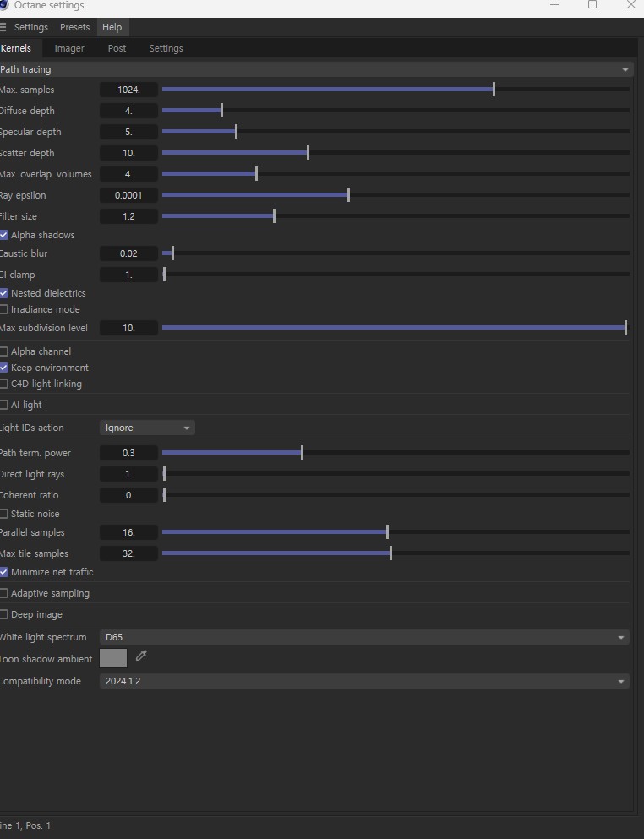
Task: Minimize the Octane settings window
Action: pos(554,5)
